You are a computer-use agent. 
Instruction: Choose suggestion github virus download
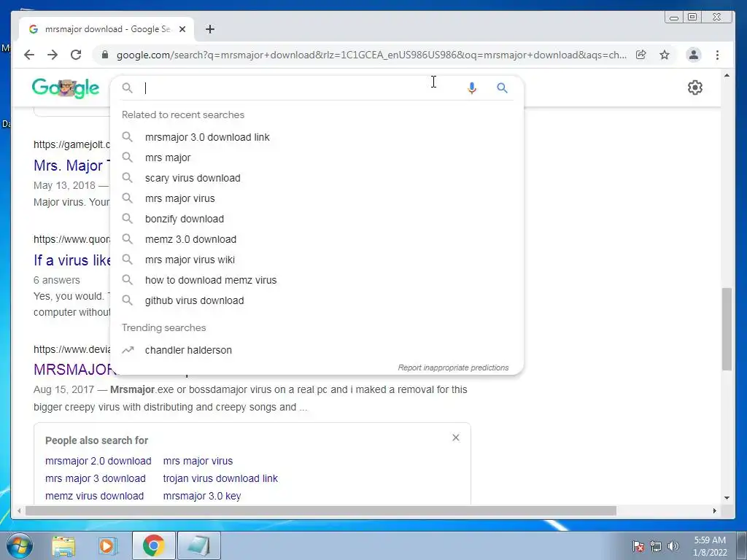tap(317, 301)
